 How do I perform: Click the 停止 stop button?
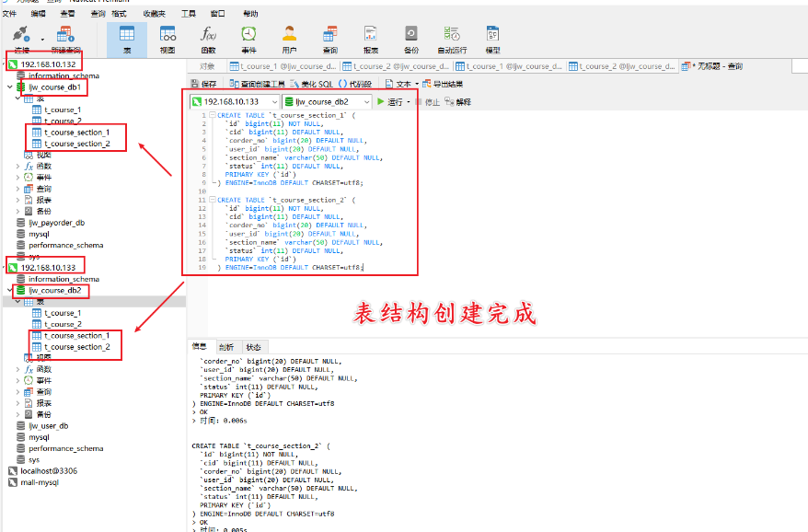(x=427, y=102)
